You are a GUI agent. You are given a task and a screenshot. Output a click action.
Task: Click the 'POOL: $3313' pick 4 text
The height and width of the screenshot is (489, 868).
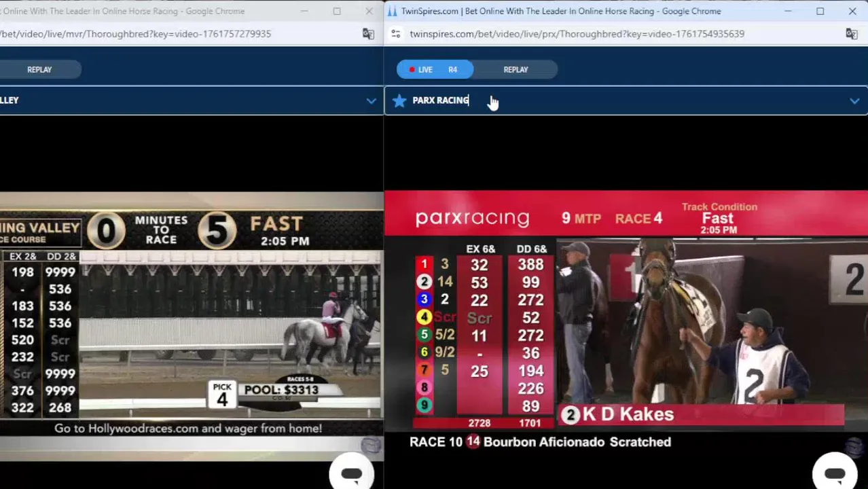click(281, 390)
